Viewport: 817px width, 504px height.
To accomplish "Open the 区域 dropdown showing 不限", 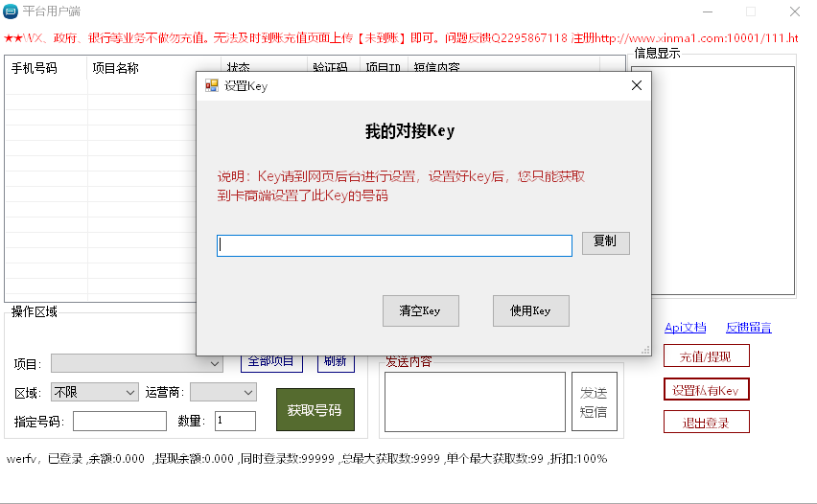I will pos(94,392).
